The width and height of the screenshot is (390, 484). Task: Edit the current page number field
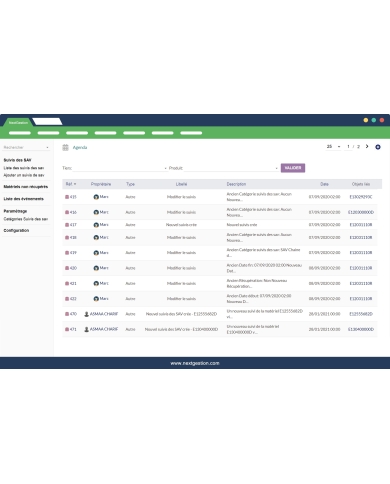(x=348, y=147)
